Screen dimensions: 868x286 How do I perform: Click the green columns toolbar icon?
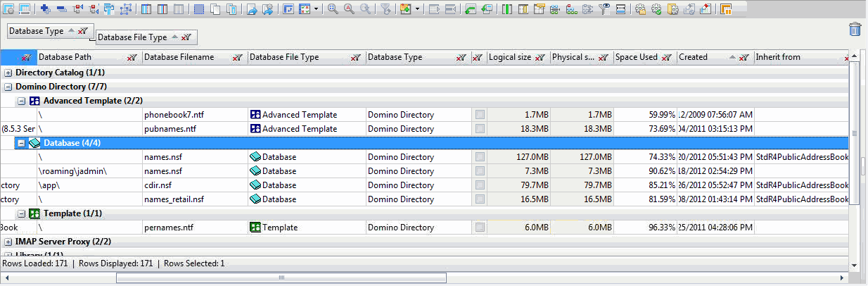coord(507,9)
